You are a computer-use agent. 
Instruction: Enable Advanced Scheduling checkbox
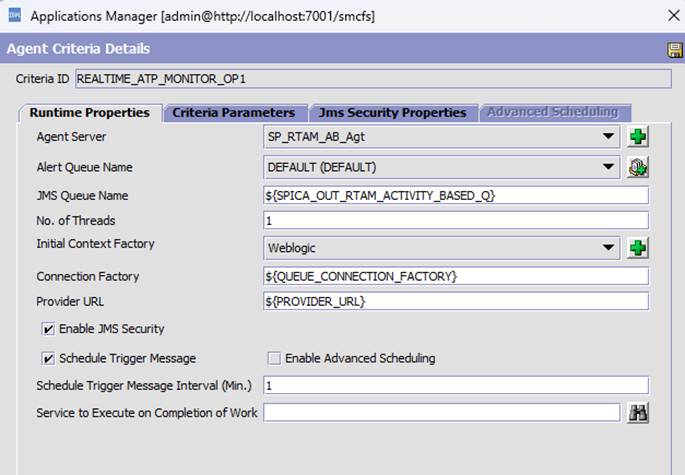[x=274, y=358]
